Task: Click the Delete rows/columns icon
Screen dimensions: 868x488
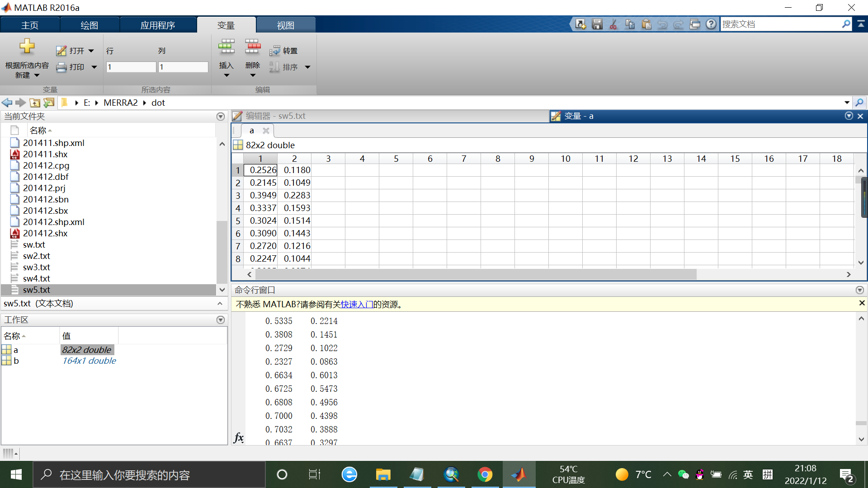Action: click(253, 47)
